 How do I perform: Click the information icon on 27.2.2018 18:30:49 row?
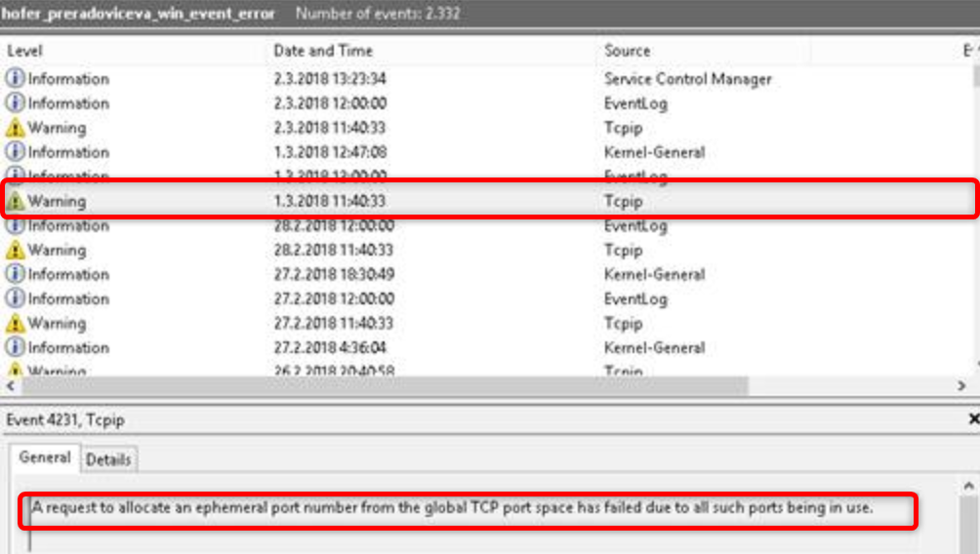coord(15,274)
